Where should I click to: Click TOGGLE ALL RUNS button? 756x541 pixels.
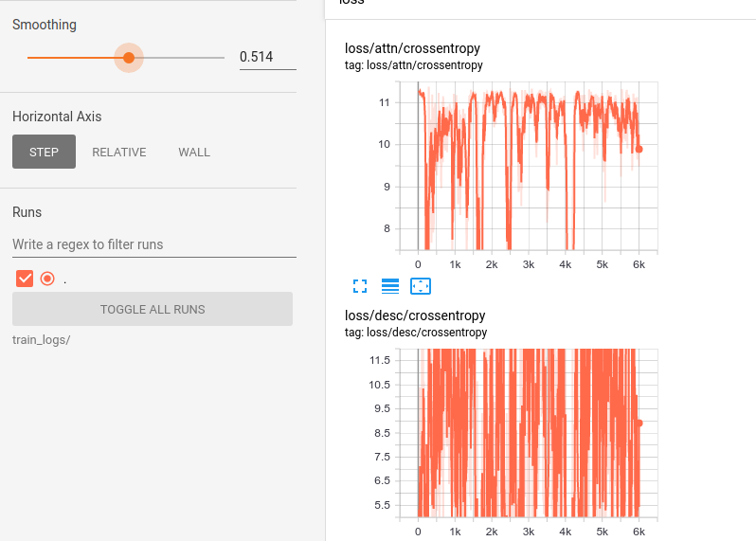(x=153, y=309)
